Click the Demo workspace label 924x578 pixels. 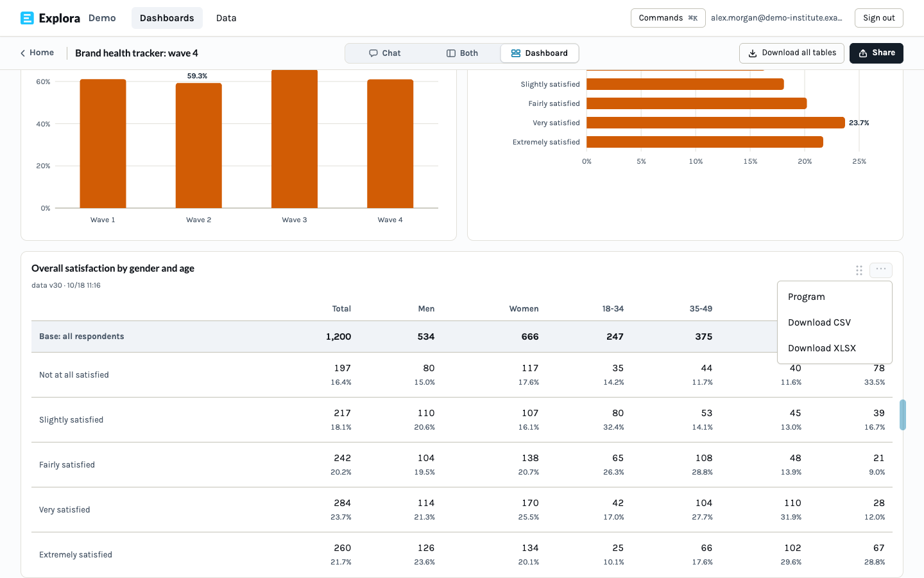click(x=102, y=18)
